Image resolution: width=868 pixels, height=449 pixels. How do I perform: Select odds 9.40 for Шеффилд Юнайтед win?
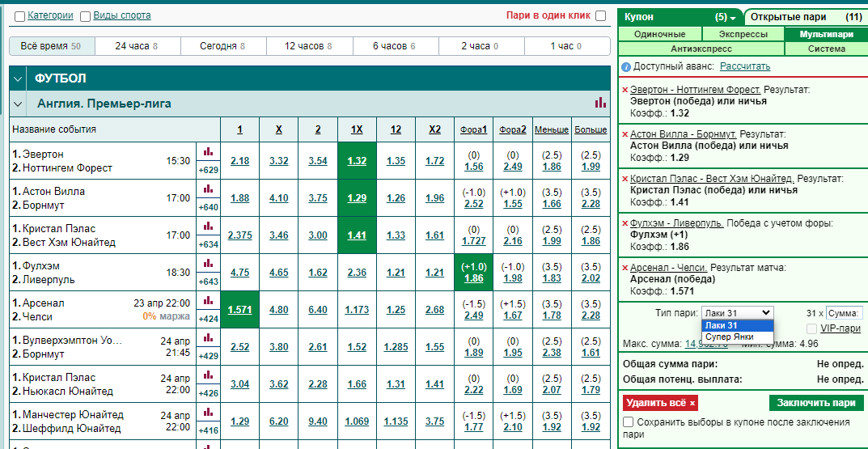pyautogui.click(x=318, y=421)
